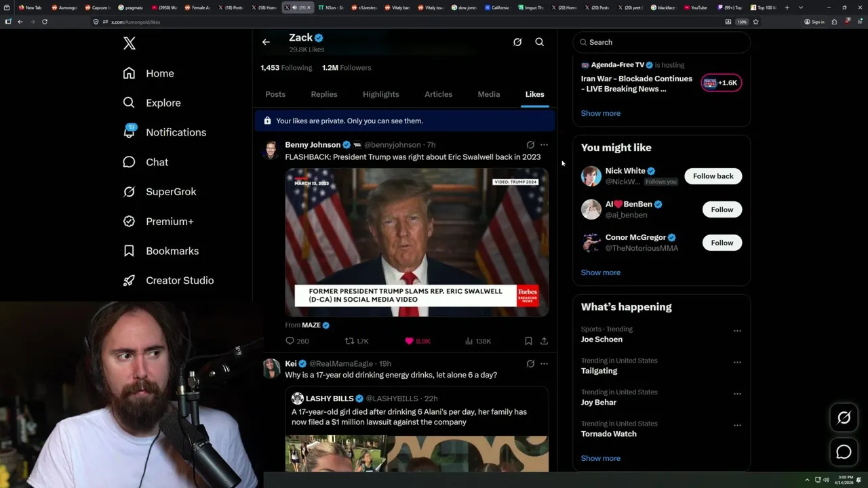Open the floating Grok button

(844, 418)
